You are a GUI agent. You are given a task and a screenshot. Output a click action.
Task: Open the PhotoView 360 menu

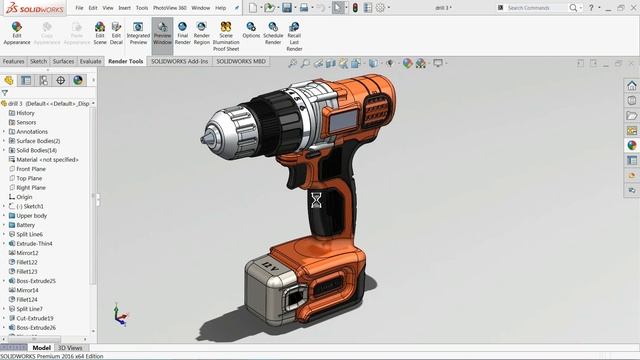point(170,8)
